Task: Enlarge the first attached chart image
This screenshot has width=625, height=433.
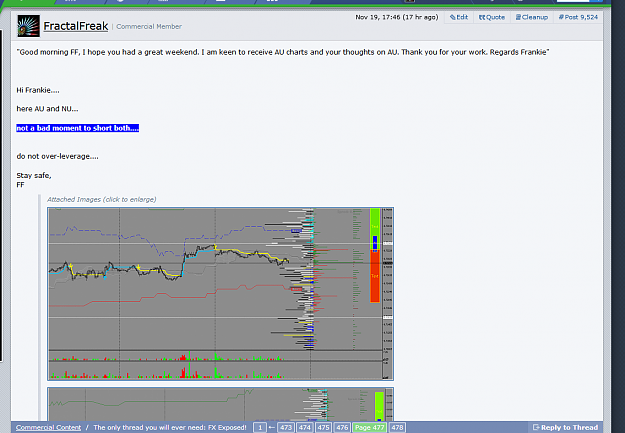Action: tap(220, 294)
